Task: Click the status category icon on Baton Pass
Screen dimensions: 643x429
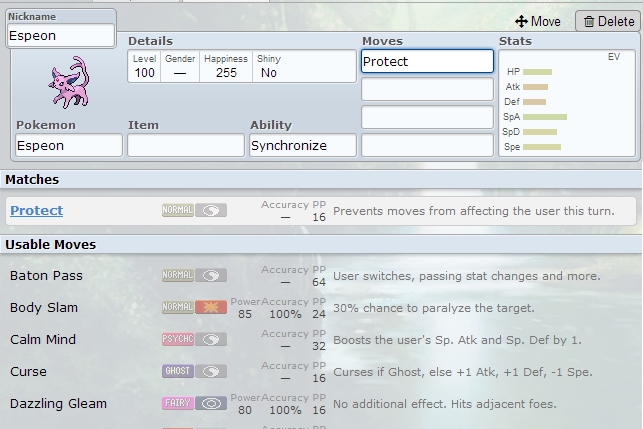Action: click(211, 275)
